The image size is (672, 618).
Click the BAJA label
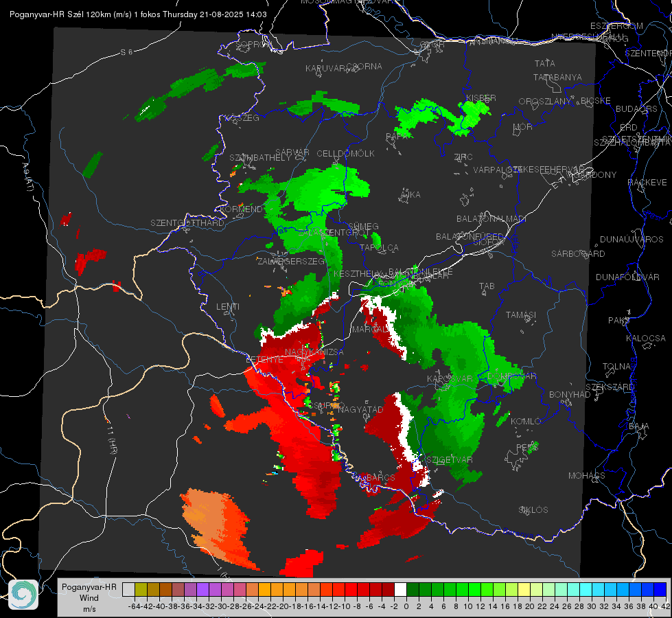coord(639,426)
